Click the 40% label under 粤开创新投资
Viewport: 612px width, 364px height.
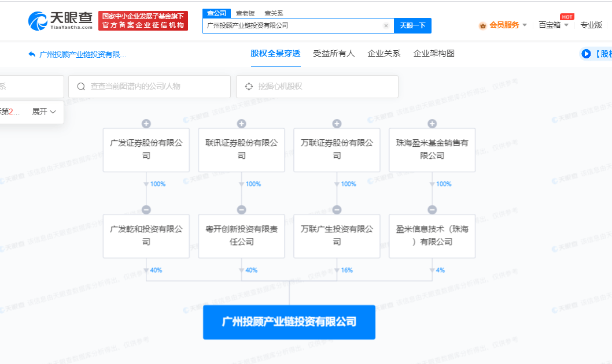coord(252,270)
